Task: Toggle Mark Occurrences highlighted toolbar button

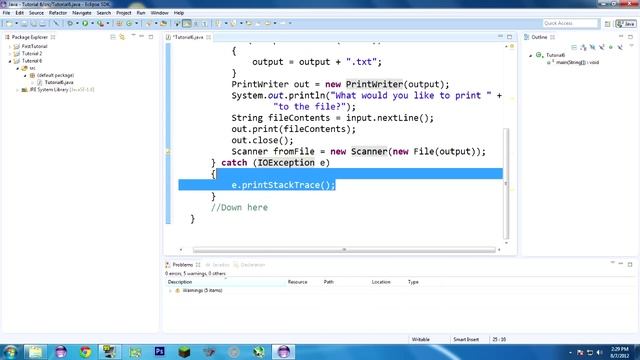Action: (x=187, y=24)
